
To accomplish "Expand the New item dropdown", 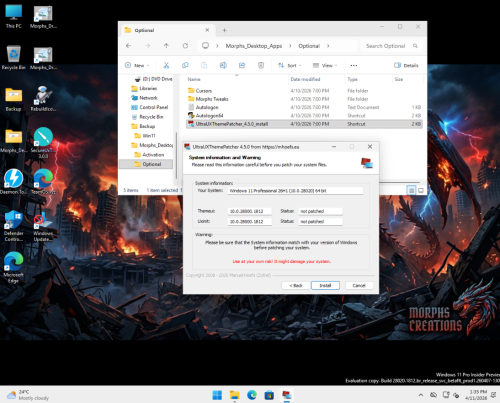I will tap(137, 65).
